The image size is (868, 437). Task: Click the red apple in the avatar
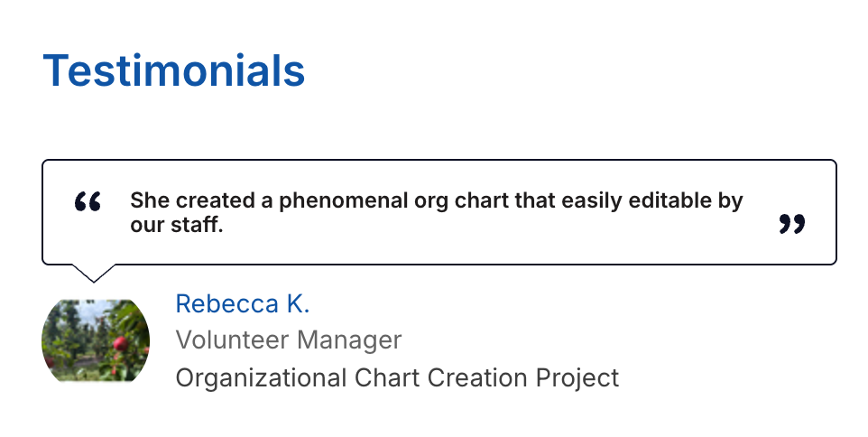click(119, 344)
